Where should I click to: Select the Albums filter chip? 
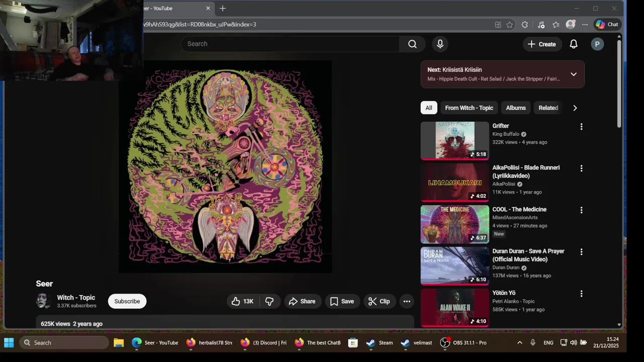coord(516,108)
